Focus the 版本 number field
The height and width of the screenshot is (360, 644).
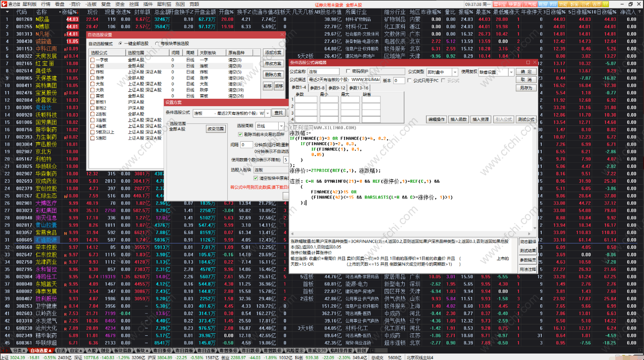click(x=399, y=80)
